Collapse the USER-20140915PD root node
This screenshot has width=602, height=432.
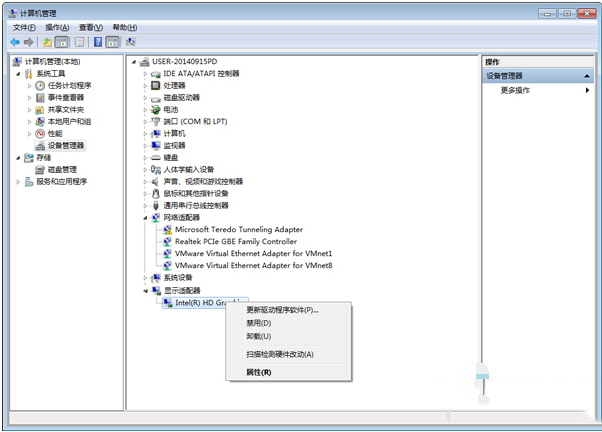[134, 62]
